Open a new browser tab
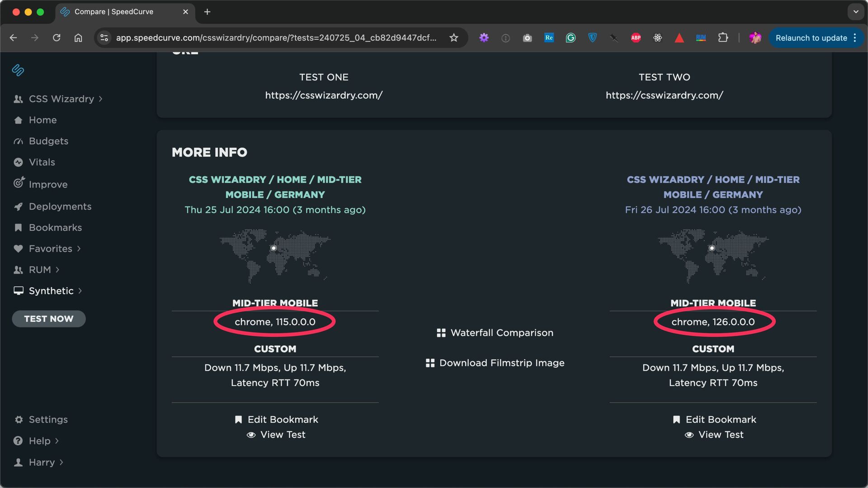Viewport: 868px width, 488px height. pos(207,12)
